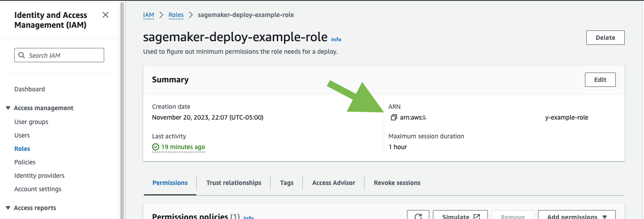Click the Info link next to Permissions policies

tap(249, 217)
